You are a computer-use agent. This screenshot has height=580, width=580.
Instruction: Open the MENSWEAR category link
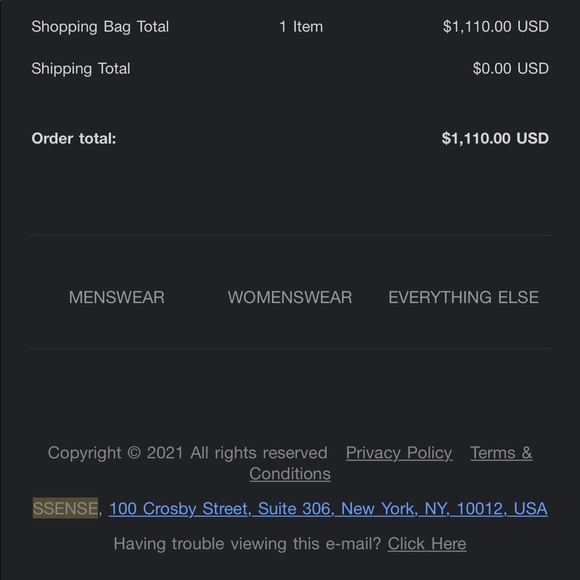coord(117,297)
